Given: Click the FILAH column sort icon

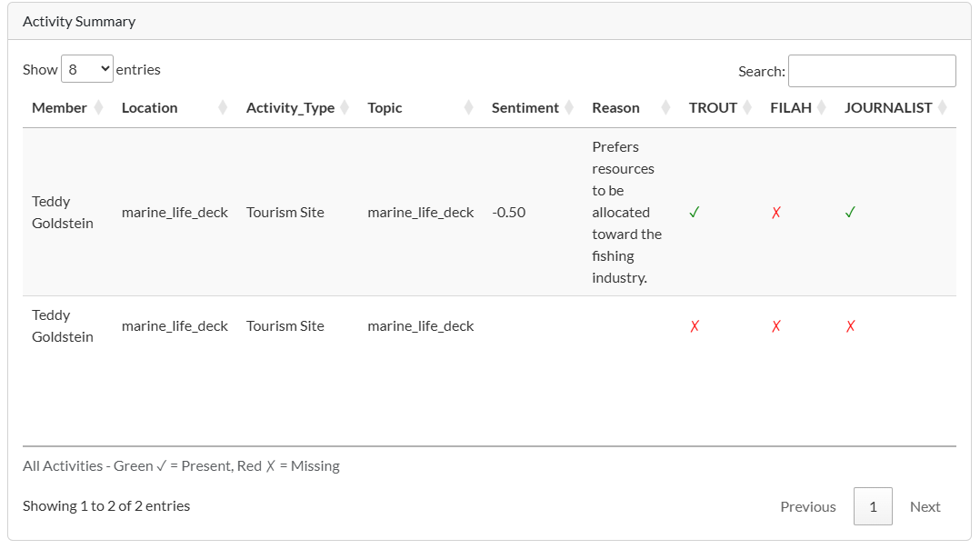Looking at the screenshot, I should click(821, 107).
